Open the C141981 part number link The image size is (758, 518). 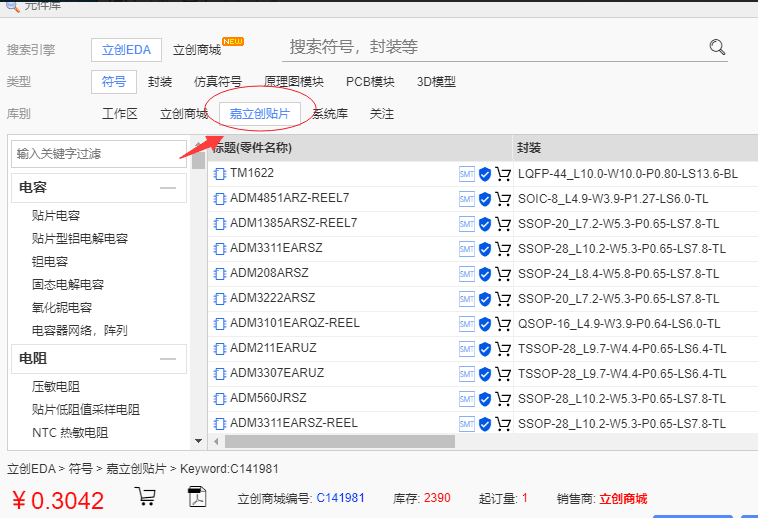(x=340, y=498)
